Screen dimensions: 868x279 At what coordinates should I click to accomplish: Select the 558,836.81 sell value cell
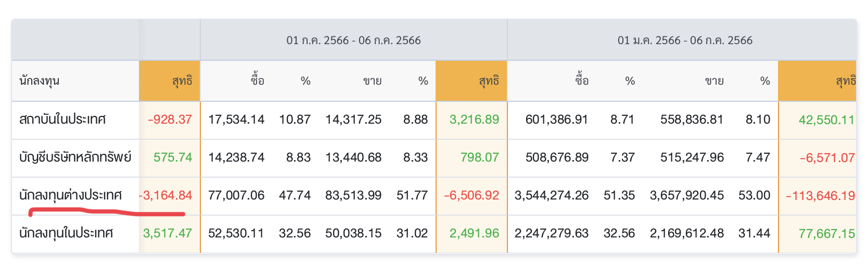tap(692, 119)
